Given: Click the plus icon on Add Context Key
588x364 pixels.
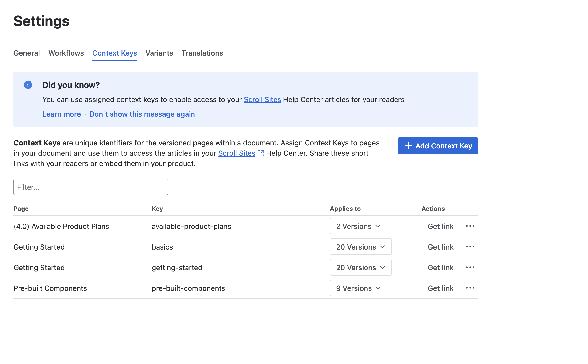Looking at the screenshot, I should pyautogui.click(x=408, y=146).
